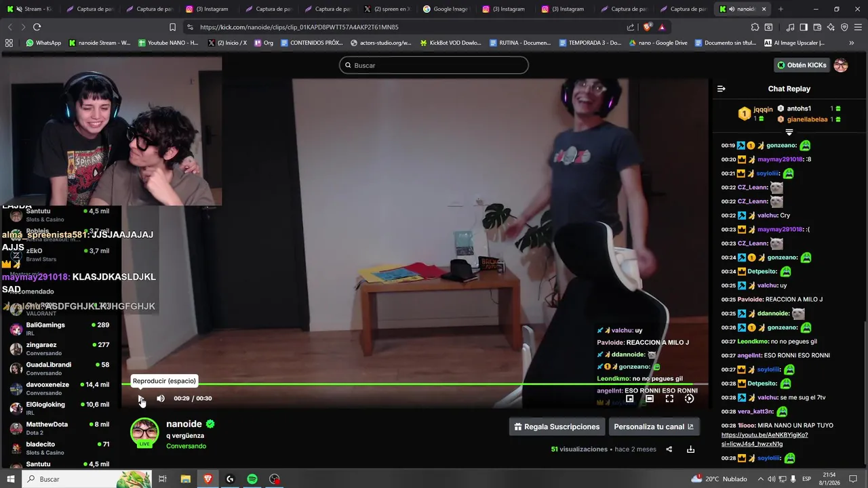Open Leo AI sparkle icon
The image size is (868, 488).
click(x=831, y=27)
